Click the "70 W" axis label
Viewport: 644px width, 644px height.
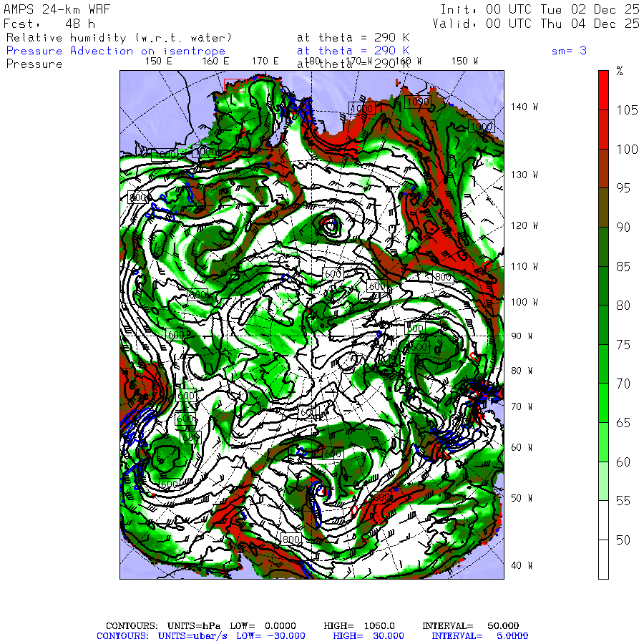[x=522, y=406]
